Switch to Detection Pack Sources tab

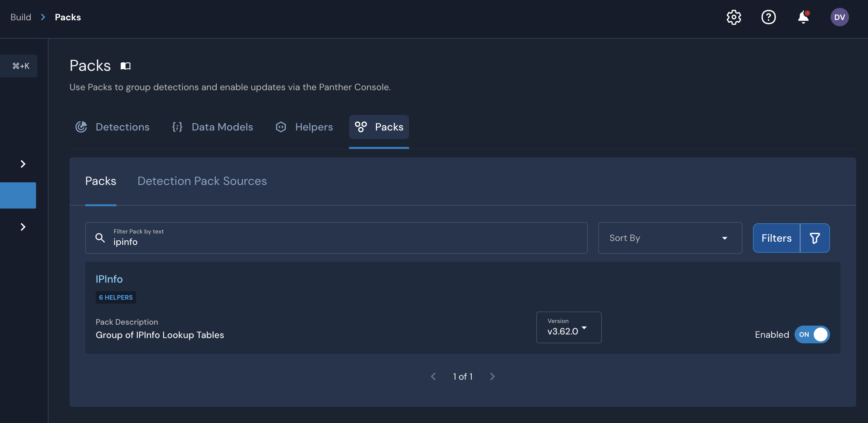click(202, 181)
